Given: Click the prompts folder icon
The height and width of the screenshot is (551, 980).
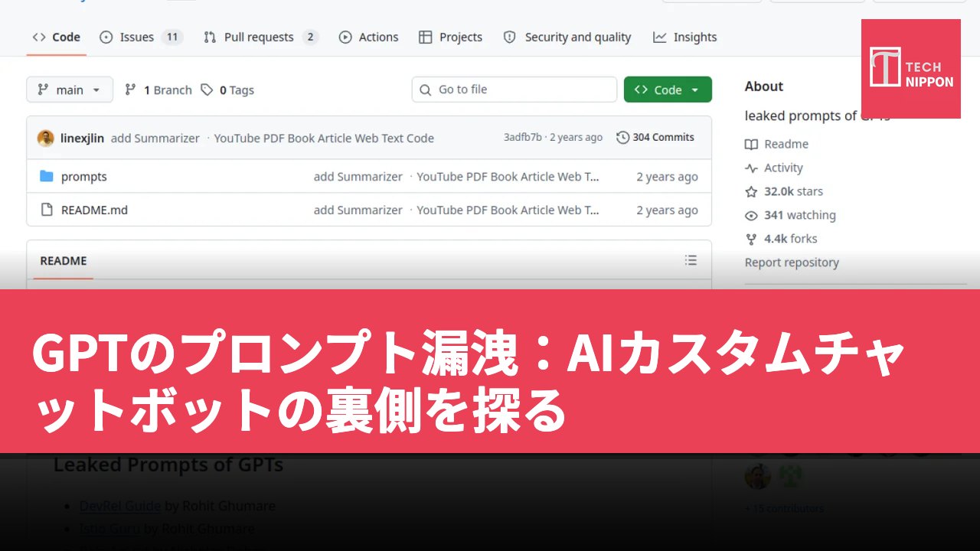Looking at the screenshot, I should (47, 176).
